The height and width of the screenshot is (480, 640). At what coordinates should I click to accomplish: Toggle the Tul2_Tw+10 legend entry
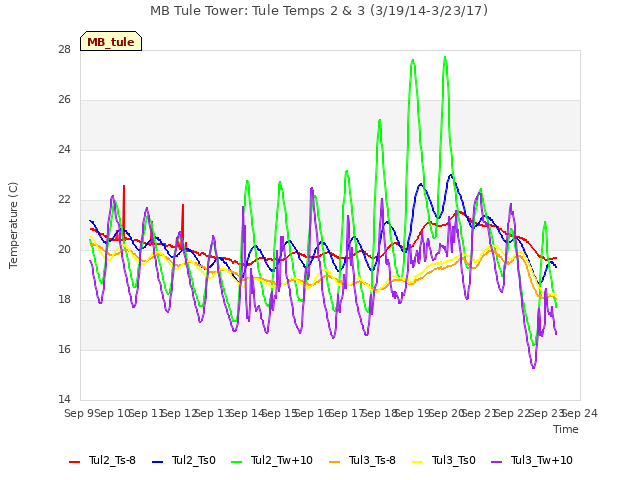click(272, 460)
